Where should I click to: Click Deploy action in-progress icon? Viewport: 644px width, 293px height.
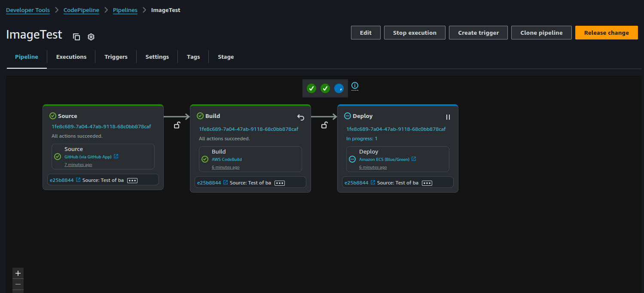(352, 159)
